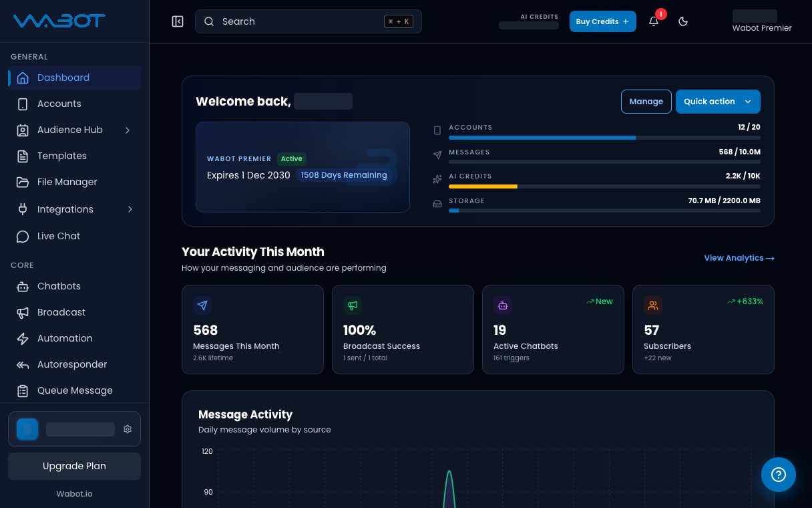Open the Wabot.io footer link
This screenshot has height=508, width=812.
pos(74,494)
